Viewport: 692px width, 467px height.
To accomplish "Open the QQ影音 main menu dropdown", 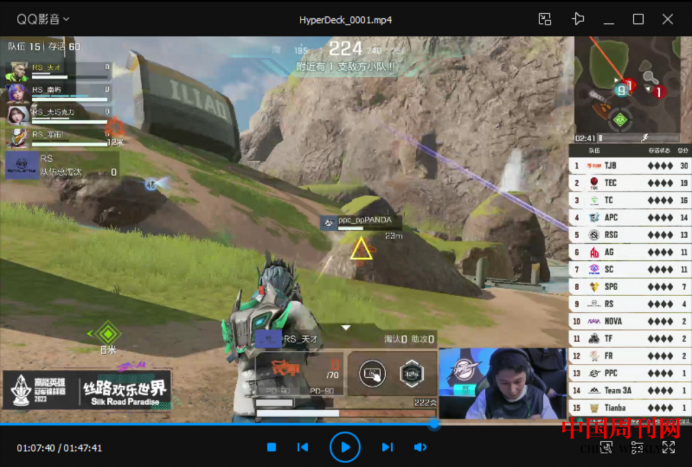I will [45, 18].
